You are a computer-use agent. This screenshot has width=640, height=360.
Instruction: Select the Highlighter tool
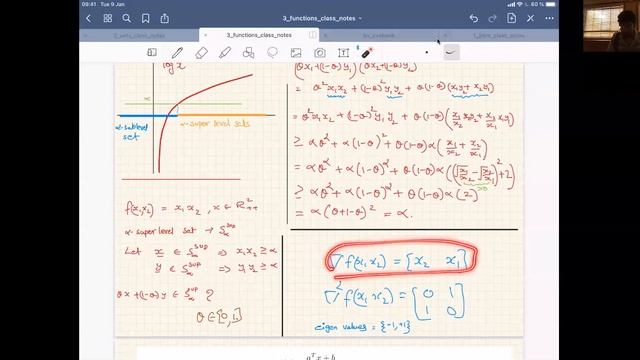[225, 53]
